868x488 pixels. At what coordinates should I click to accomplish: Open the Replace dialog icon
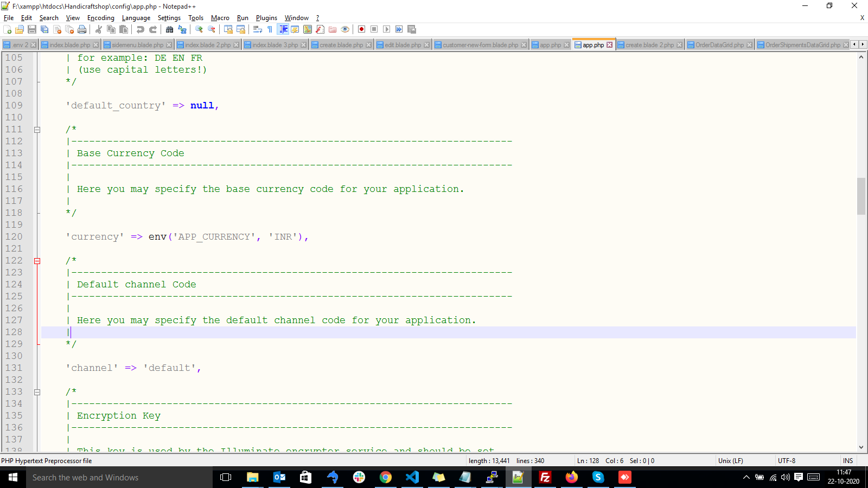(x=182, y=29)
